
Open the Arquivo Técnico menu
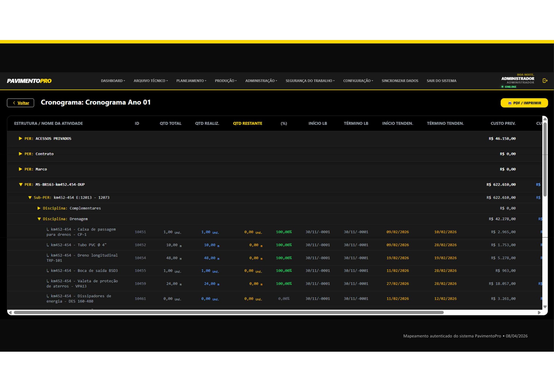coord(151,81)
